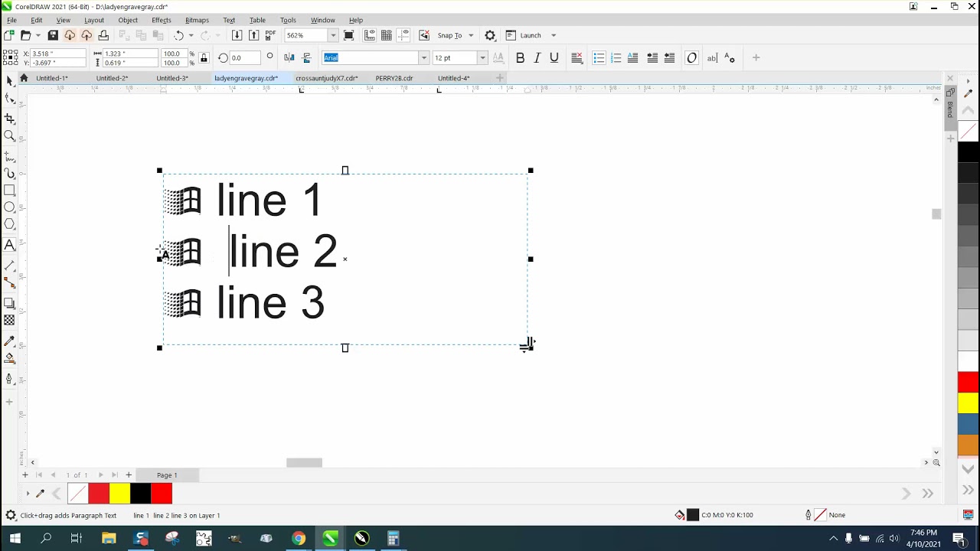This screenshot has width=980, height=551.
Task: Toggle interactive OpenType button
Action: click(x=691, y=58)
